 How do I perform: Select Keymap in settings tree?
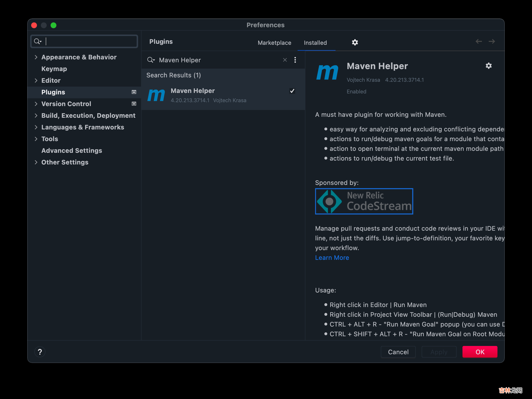(54, 69)
